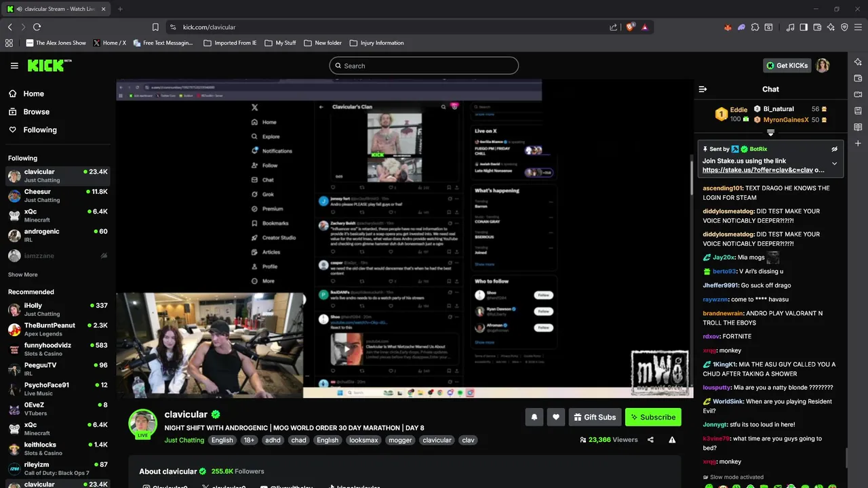Click Show More under Following
The width and height of the screenshot is (868, 488).
tap(22, 274)
